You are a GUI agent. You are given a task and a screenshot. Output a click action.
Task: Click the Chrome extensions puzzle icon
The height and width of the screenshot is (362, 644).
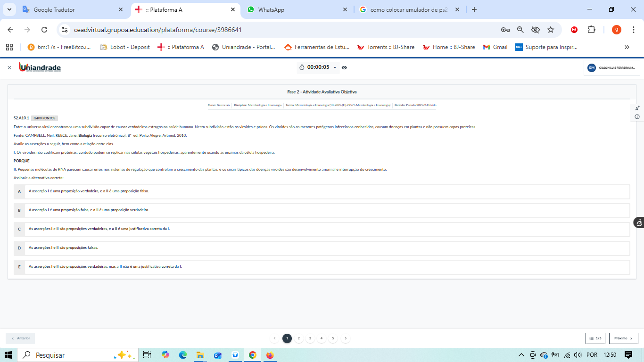591,30
